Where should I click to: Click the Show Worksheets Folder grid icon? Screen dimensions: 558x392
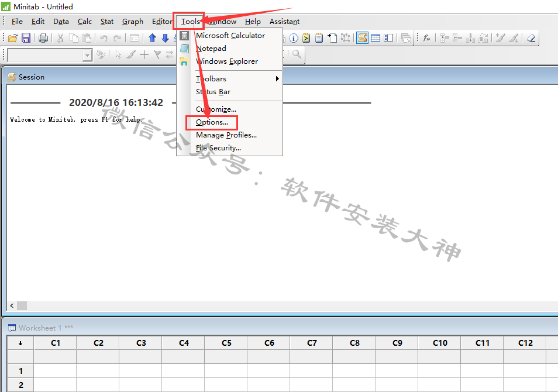pos(376,38)
